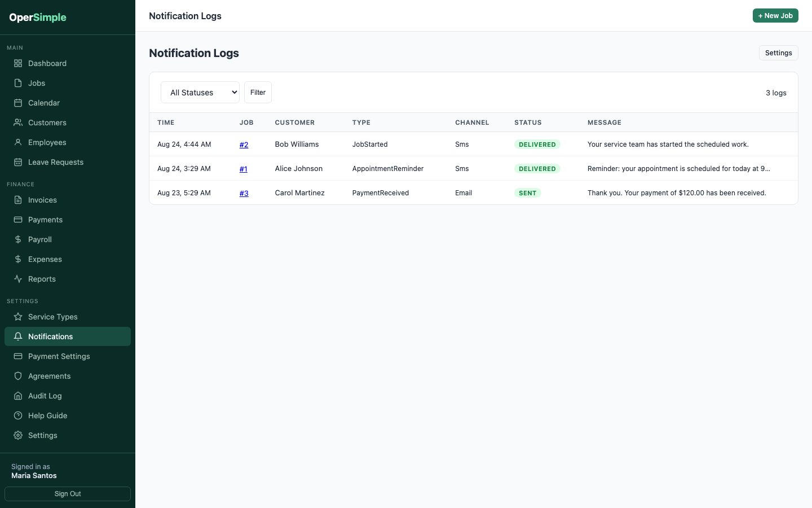
Task: Apply the Filter button
Action: pos(258,93)
